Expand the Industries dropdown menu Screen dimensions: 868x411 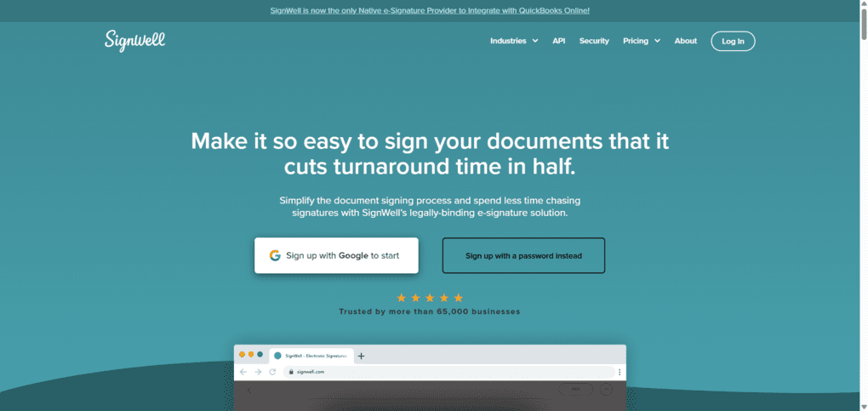514,41
